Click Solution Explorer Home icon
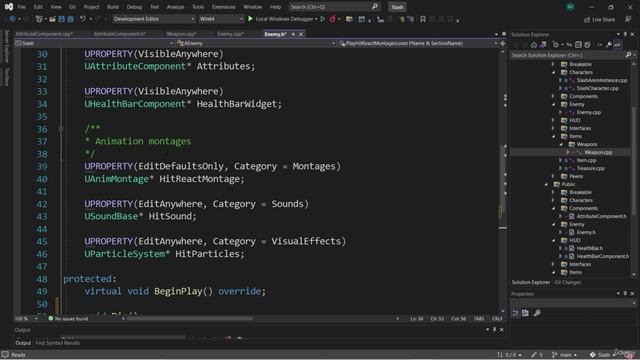 pos(533,45)
